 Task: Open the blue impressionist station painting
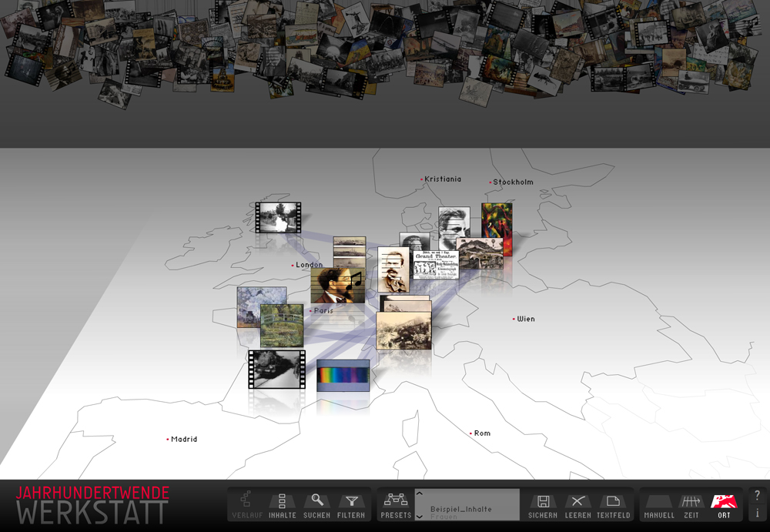(x=249, y=307)
